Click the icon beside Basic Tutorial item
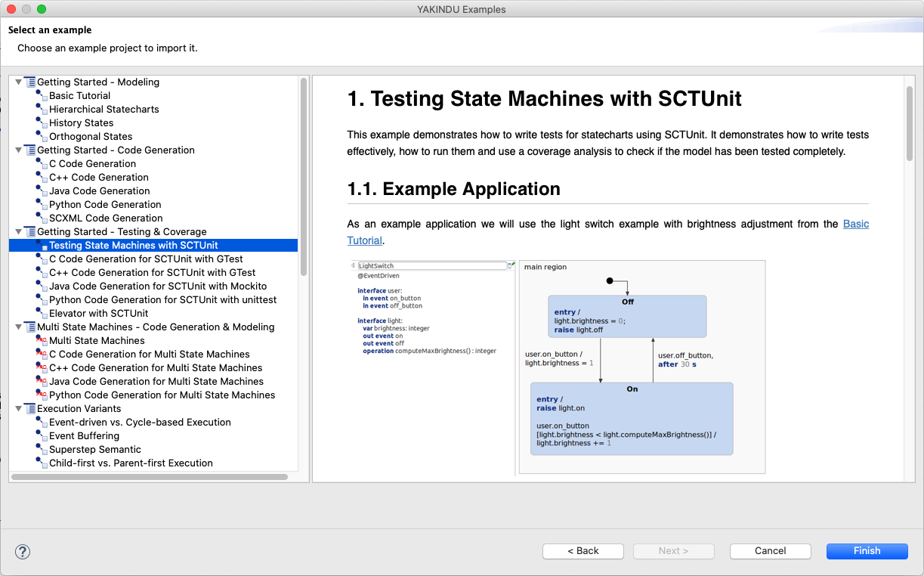 pos(42,96)
